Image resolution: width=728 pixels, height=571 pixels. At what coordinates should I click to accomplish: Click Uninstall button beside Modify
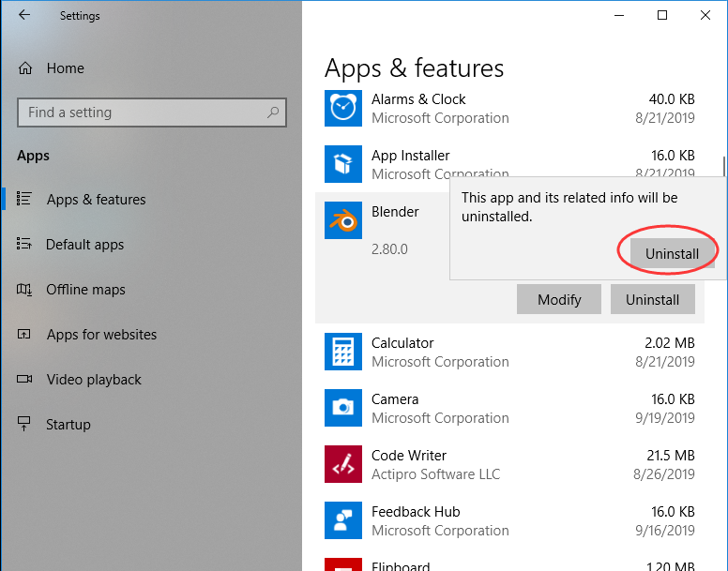[x=652, y=299]
